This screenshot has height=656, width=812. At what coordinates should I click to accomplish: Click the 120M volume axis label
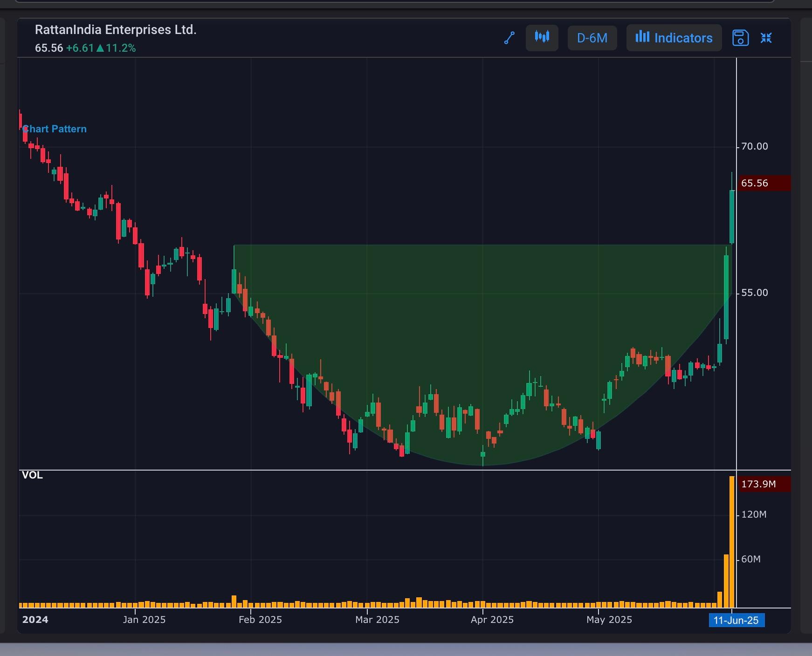tap(754, 514)
